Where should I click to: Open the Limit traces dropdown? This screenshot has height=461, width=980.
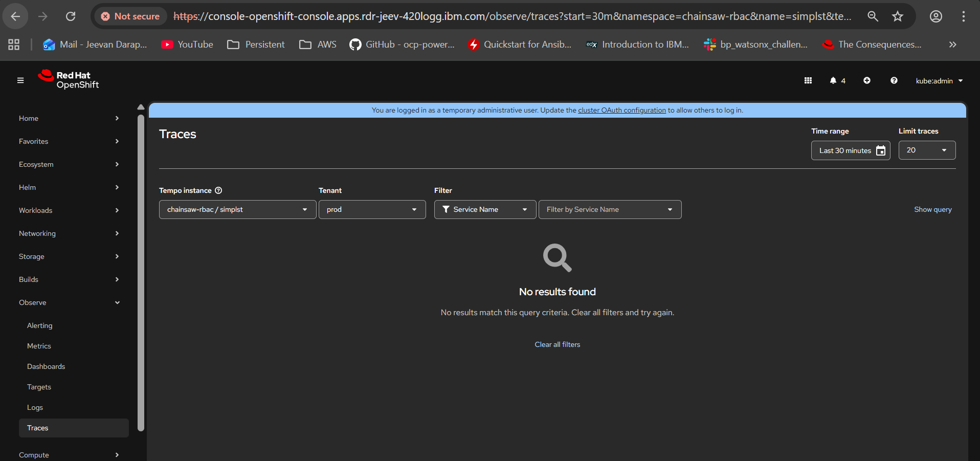click(x=927, y=150)
